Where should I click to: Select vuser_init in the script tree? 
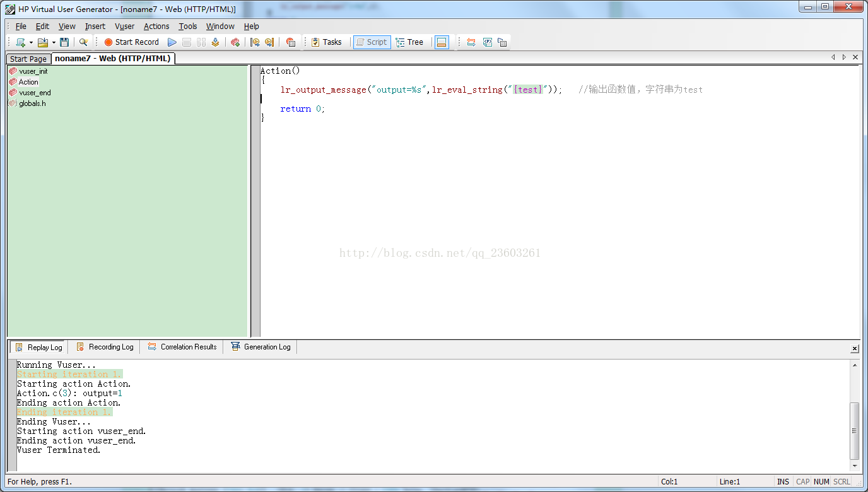click(28, 71)
